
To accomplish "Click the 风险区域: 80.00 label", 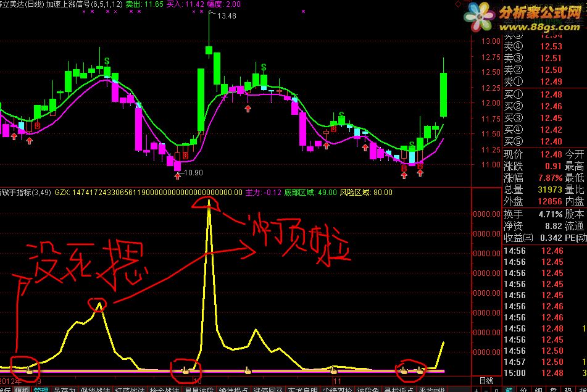I will 366,193.
